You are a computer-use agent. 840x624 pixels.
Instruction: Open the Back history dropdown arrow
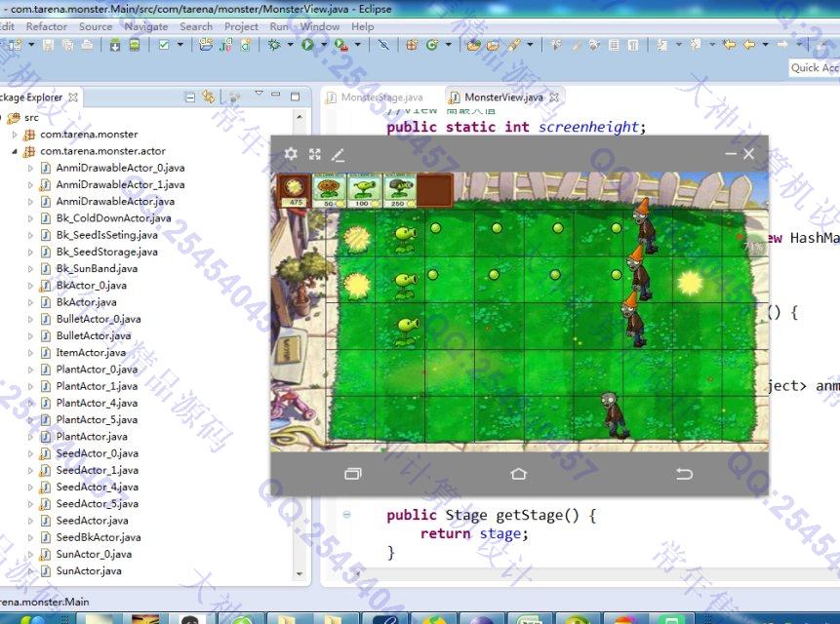(765, 45)
